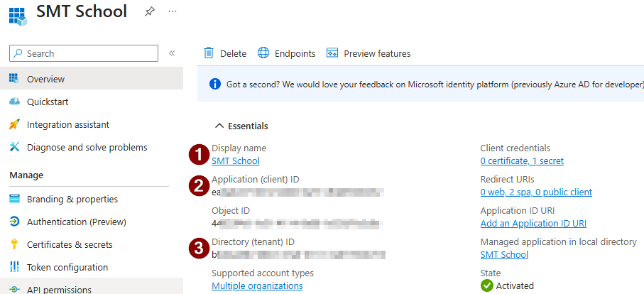This screenshot has height=294, width=644.
Task: Click the Certificates & secrets key icon
Action: pos(14,244)
